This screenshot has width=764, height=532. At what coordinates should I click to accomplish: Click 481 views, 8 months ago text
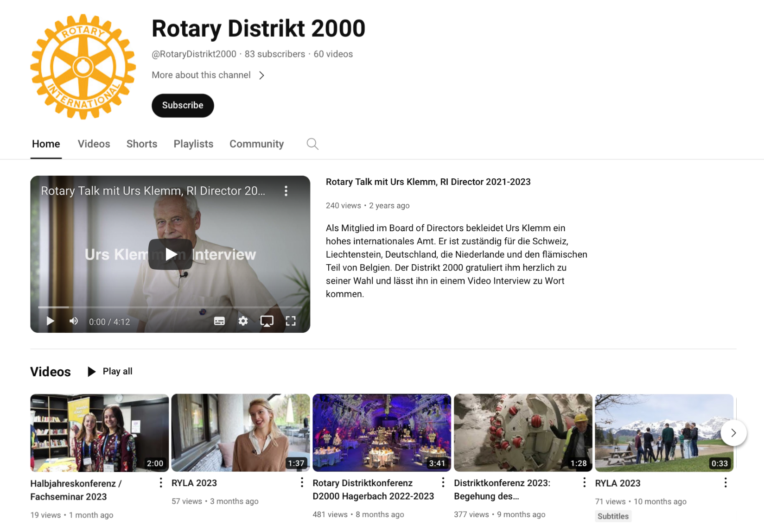(x=358, y=514)
